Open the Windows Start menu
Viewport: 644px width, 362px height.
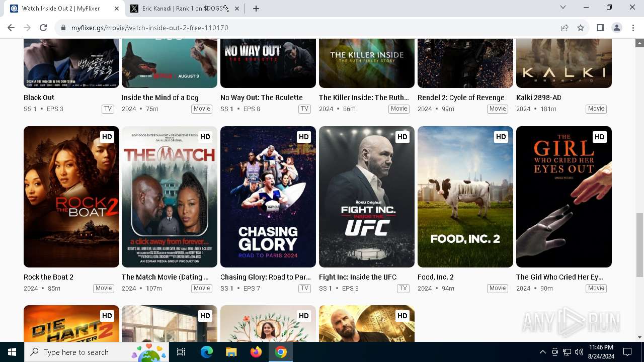[x=12, y=352]
